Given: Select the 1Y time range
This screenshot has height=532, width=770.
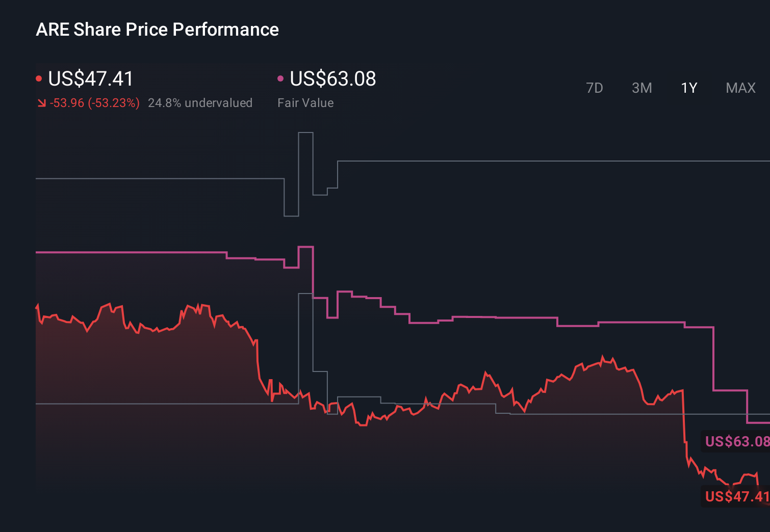Looking at the screenshot, I should tap(688, 88).
